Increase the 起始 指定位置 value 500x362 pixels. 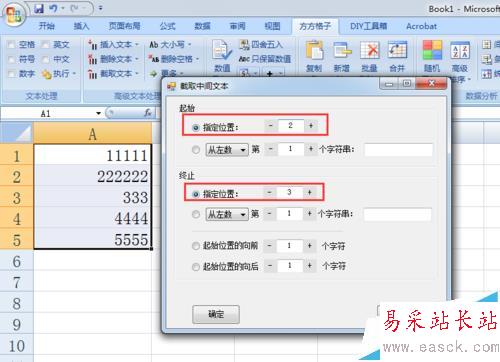(311, 126)
